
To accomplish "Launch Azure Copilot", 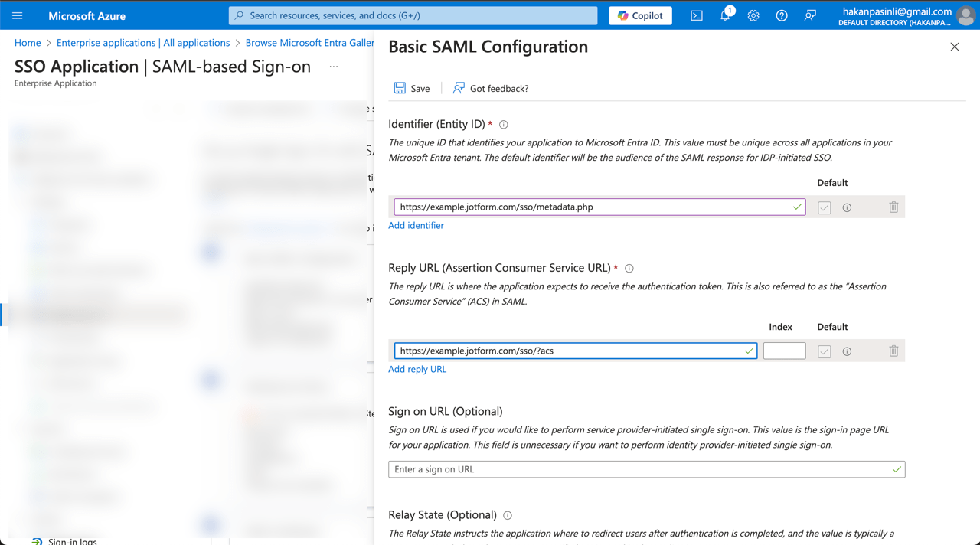I will pyautogui.click(x=640, y=15).
